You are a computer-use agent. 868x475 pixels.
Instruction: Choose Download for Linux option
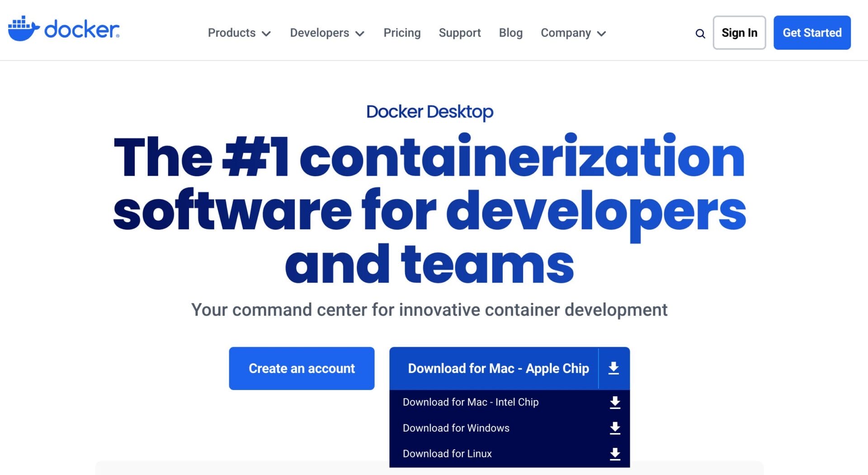click(x=447, y=454)
